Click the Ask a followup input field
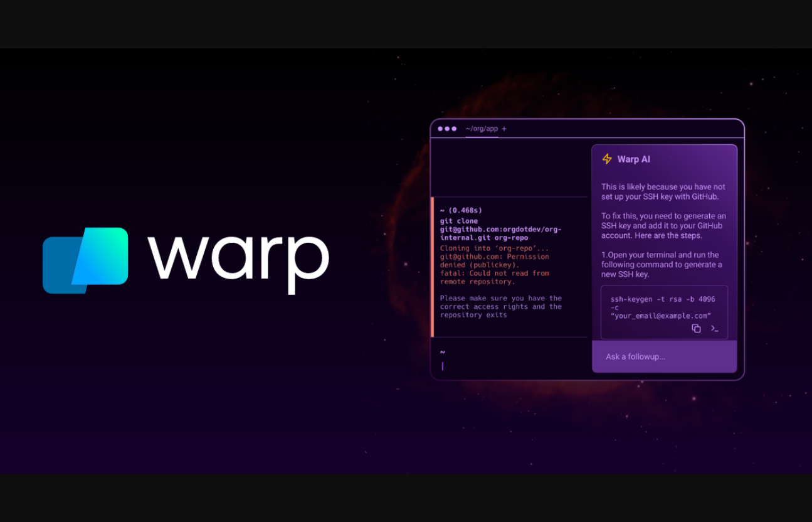This screenshot has width=812, height=522. click(x=663, y=356)
